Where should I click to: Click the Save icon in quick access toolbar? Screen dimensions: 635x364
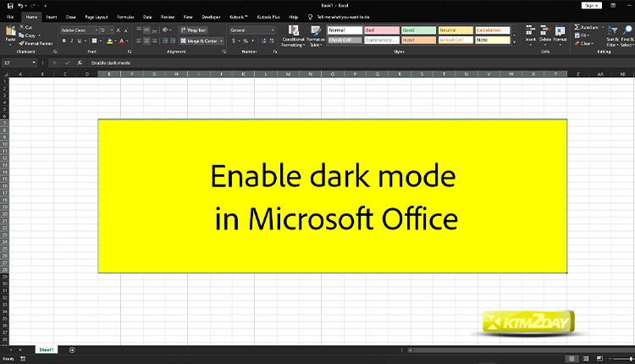point(10,6)
